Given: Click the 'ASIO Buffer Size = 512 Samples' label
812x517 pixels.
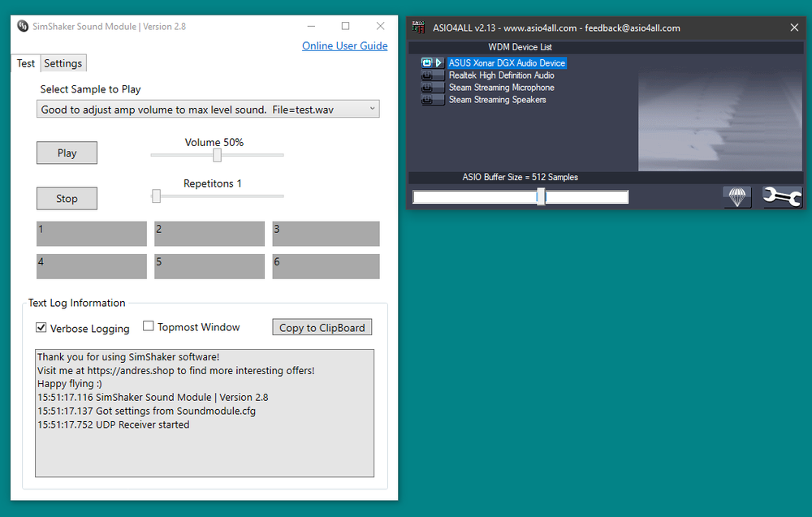Looking at the screenshot, I should [520, 177].
